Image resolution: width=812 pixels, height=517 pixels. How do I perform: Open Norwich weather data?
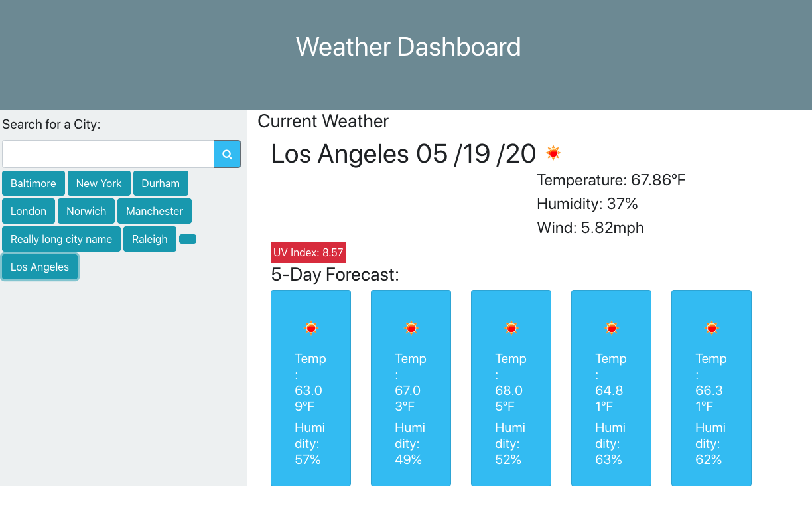click(x=86, y=211)
